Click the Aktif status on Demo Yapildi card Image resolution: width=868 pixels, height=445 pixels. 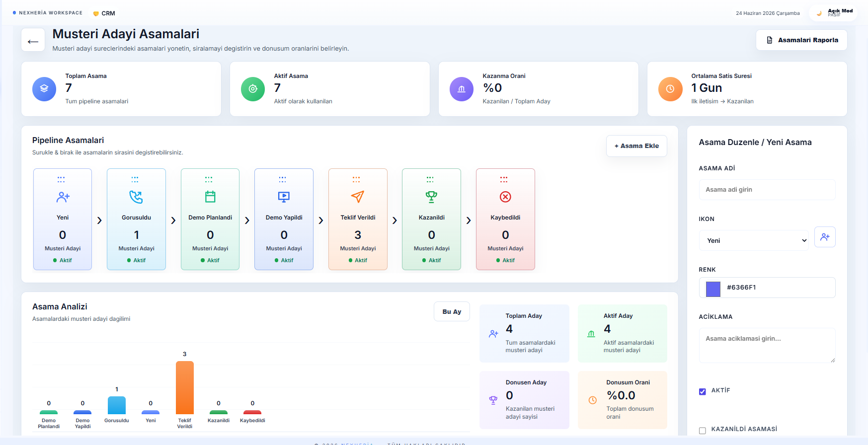click(x=284, y=260)
